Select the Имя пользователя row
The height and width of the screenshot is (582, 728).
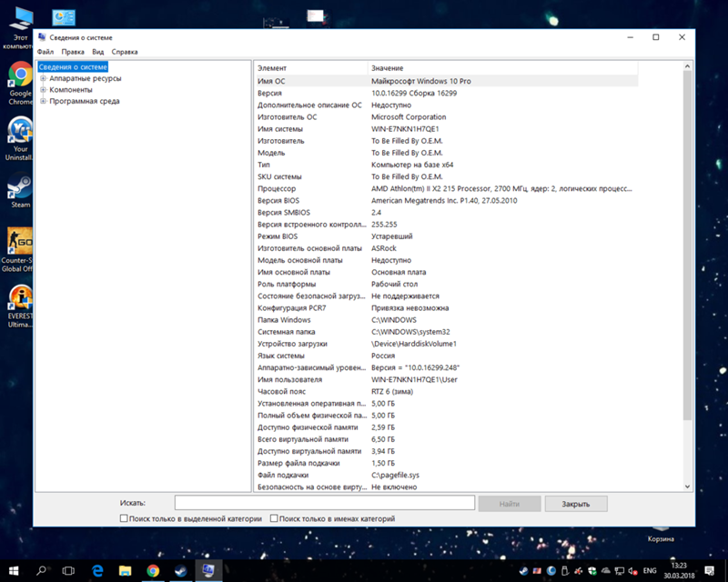click(446, 379)
